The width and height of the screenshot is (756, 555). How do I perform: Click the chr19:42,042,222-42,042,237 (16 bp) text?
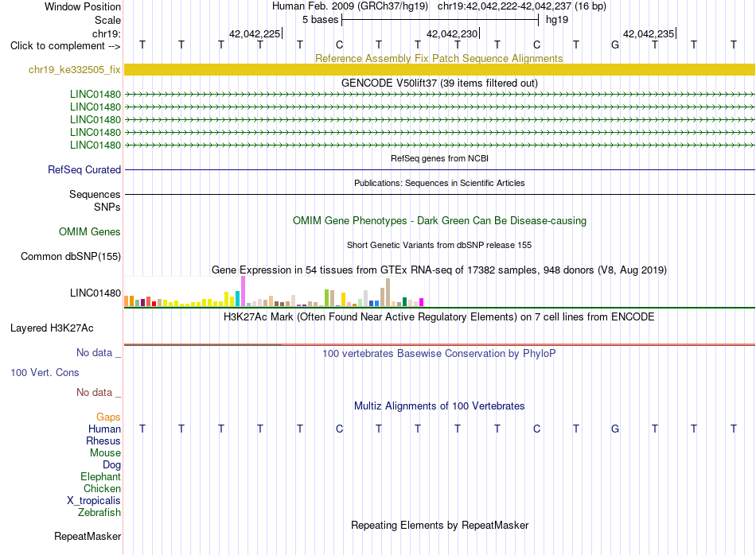tap(522, 6)
